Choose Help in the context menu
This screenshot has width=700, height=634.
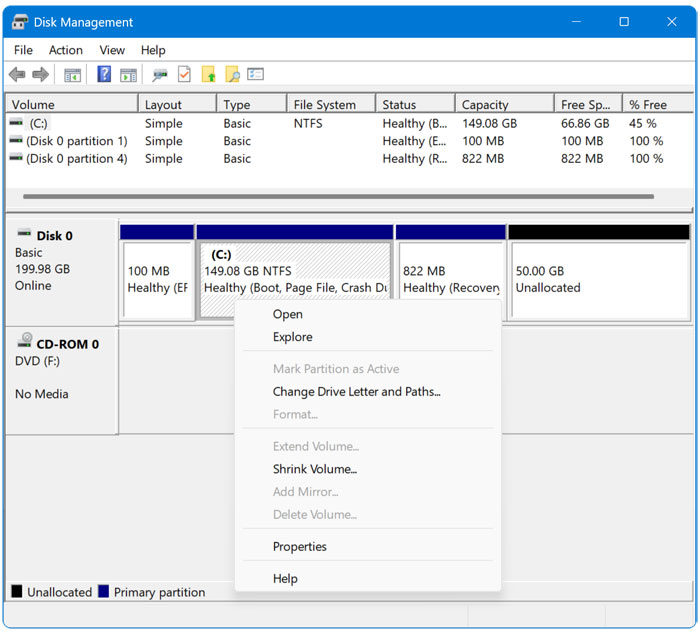(368, 579)
